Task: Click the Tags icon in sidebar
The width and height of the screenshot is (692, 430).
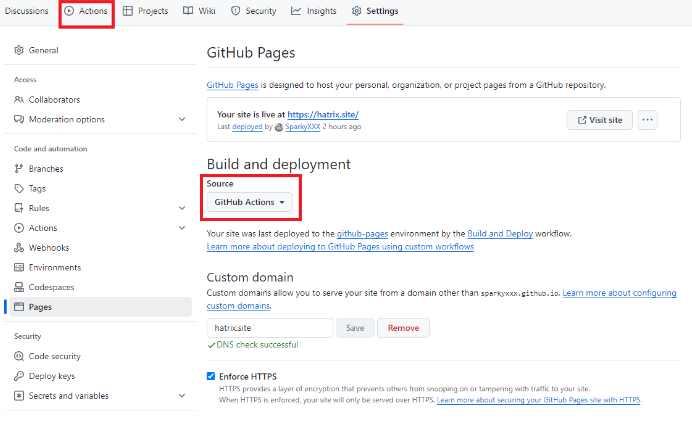Action: (19, 188)
